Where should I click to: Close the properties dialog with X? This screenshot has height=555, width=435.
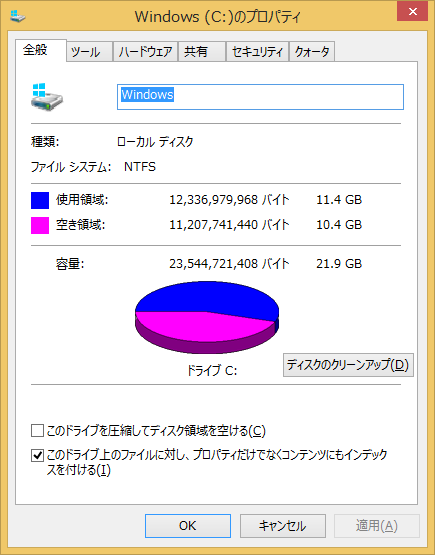click(412, 12)
